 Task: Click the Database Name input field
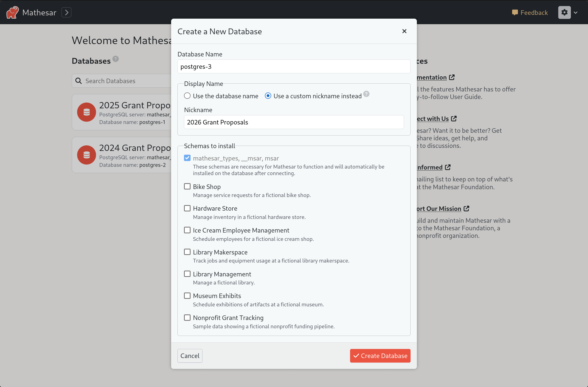[294, 67]
